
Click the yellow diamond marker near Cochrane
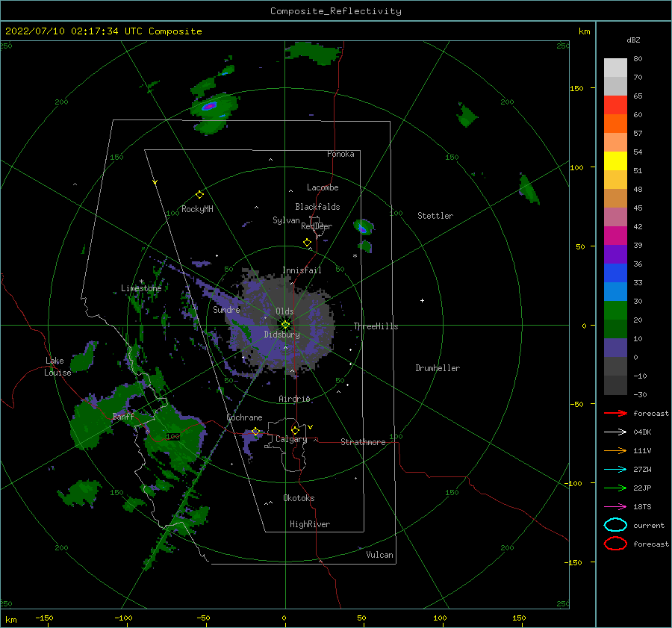click(255, 432)
